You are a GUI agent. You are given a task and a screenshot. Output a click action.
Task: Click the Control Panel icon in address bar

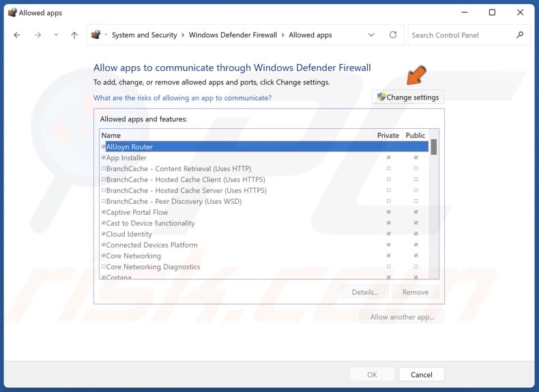pos(96,35)
